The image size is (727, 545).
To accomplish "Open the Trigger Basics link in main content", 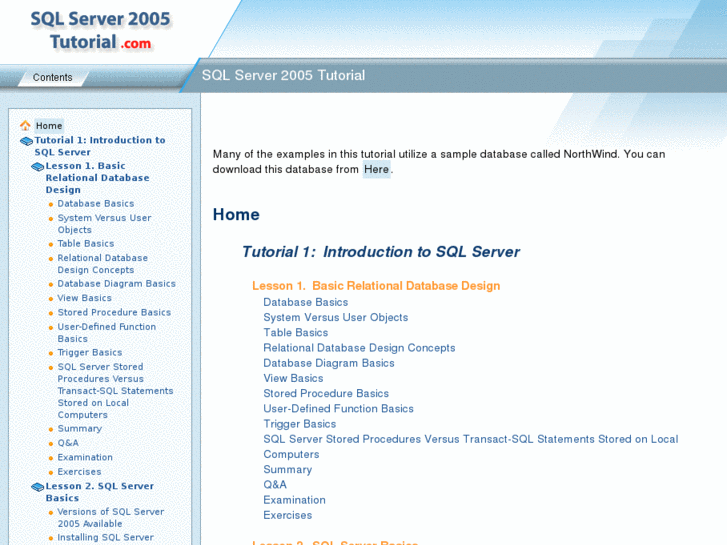I will (x=300, y=424).
